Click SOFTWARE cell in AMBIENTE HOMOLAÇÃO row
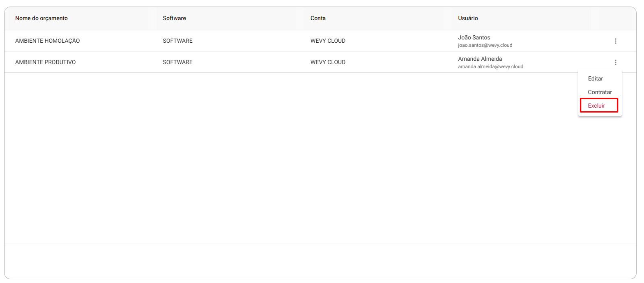This screenshot has width=644, height=283. pos(177,41)
